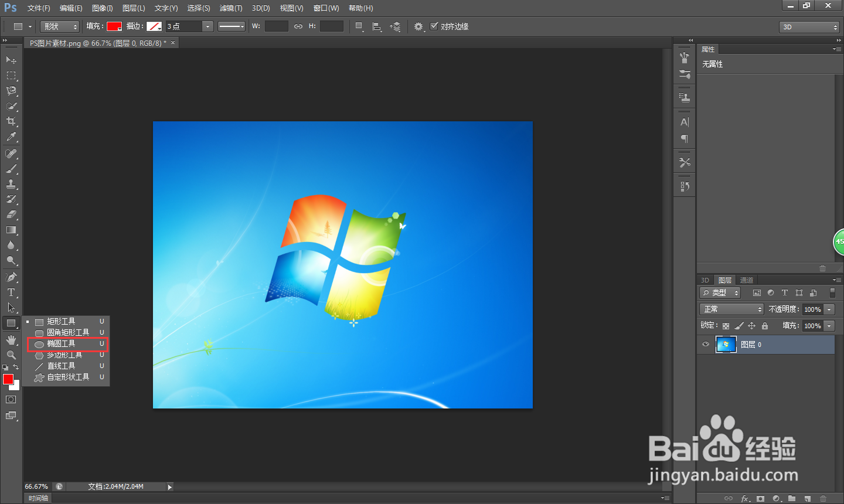Select the Horizontal Type tool
The width and height of the screenshot is (844, 504).
coord(11,292)
